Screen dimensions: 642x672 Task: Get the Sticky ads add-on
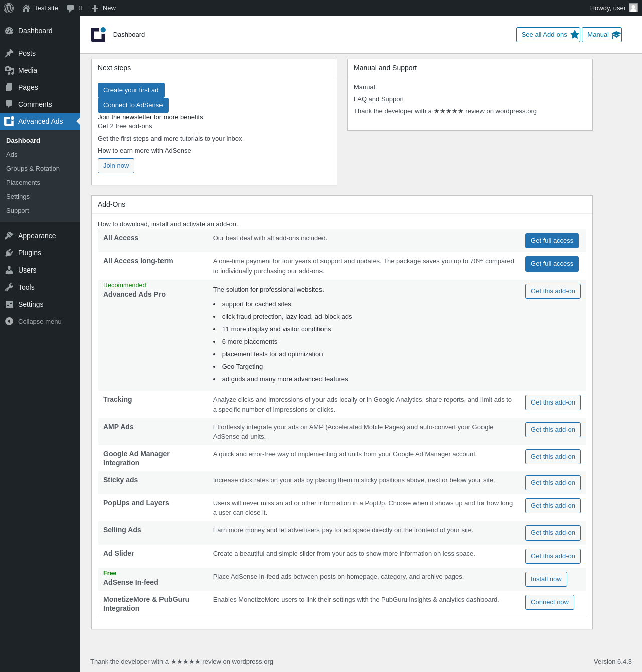(553, 483)
